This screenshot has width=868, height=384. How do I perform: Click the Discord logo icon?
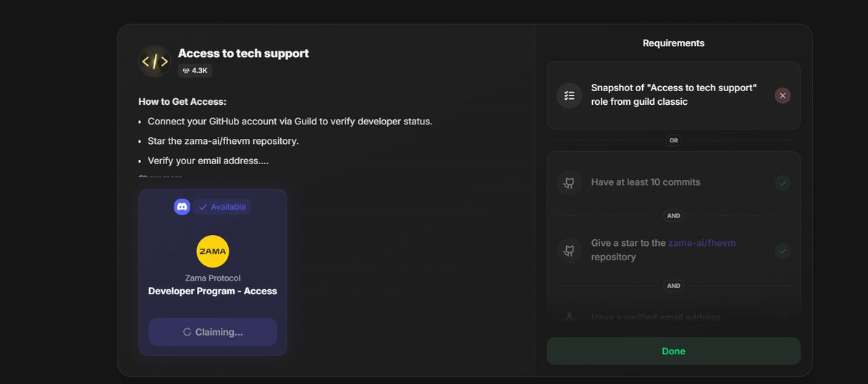[182, 207]
